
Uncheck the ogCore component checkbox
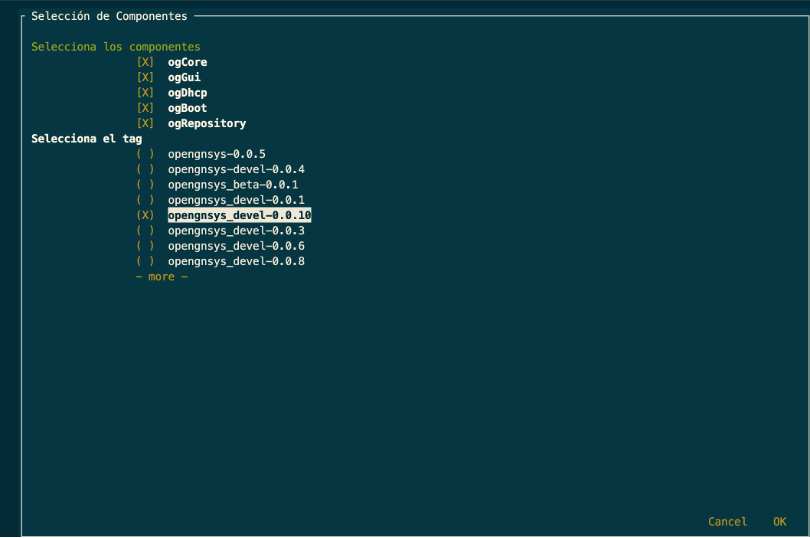(x=145, y=62)
